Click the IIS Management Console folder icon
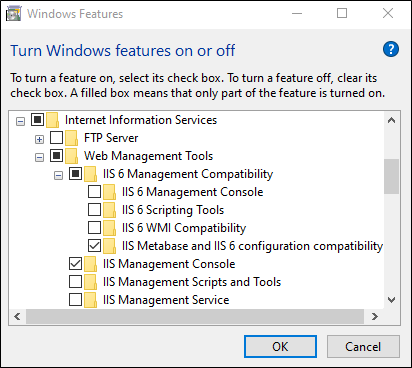Viewport: 412px width, 368px height. (90, 264)
